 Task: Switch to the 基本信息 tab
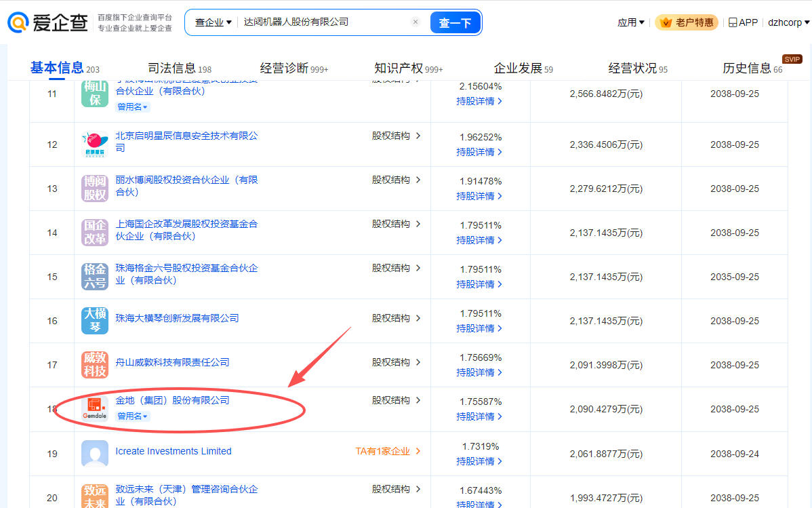click(65, 68)
